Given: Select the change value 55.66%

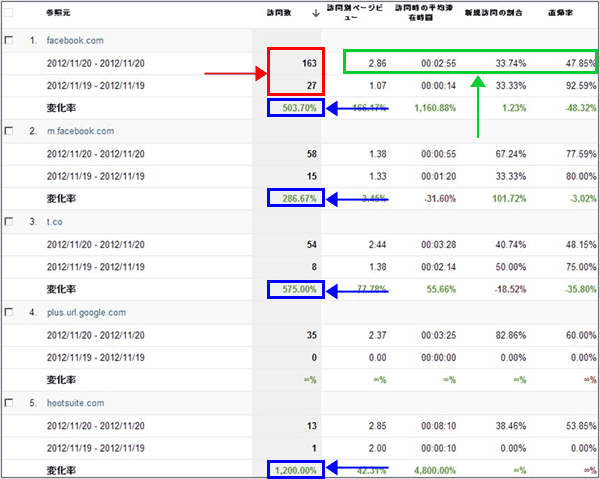Looking at the screenshot, I should tap(442, 289).
